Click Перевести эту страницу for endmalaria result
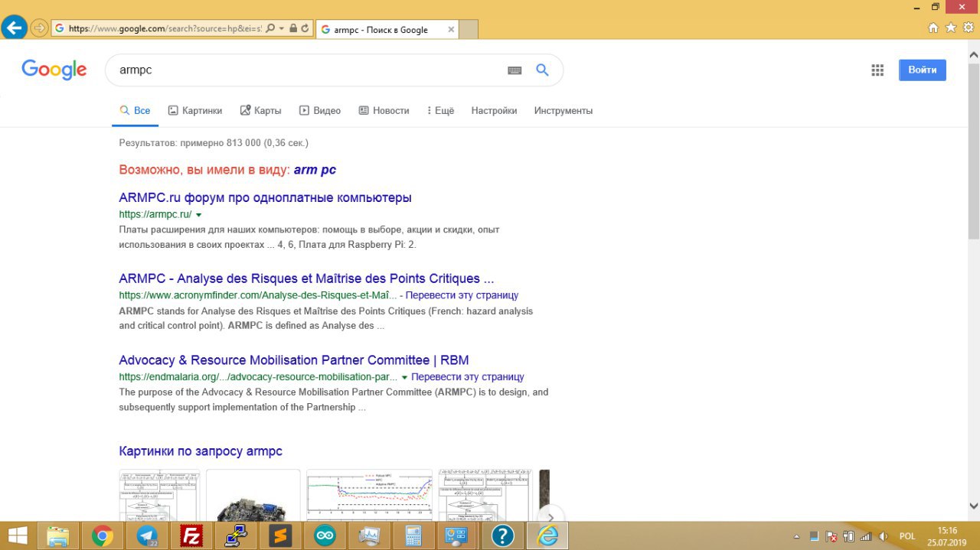This screenshot has width=980, height=550. 468,377
